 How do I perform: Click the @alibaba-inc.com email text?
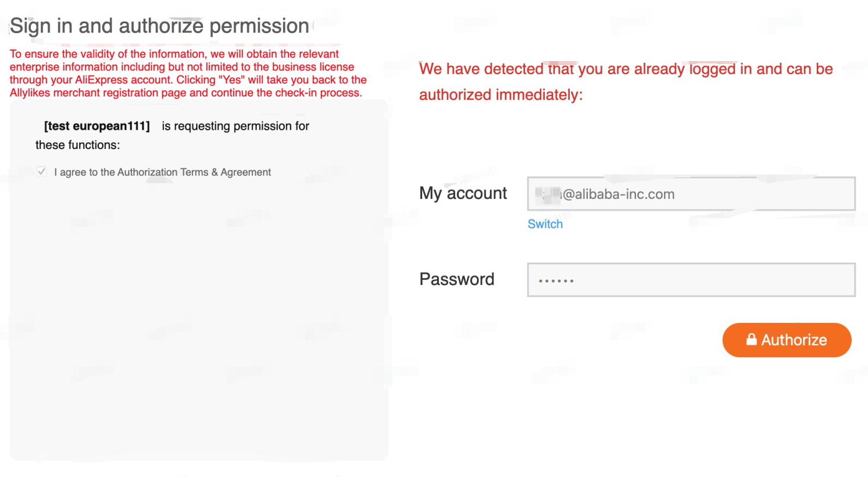(619, 194)
